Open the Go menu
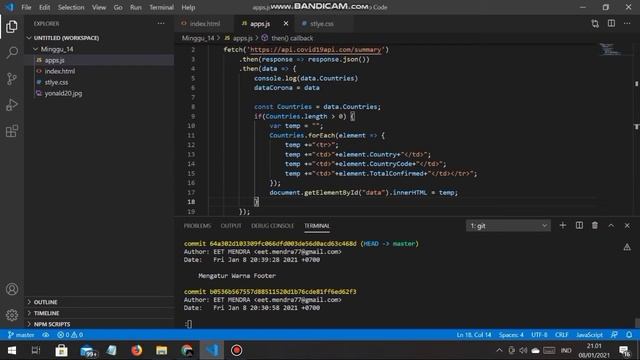Viewport: 640px width, 360px height. [118, 7]
